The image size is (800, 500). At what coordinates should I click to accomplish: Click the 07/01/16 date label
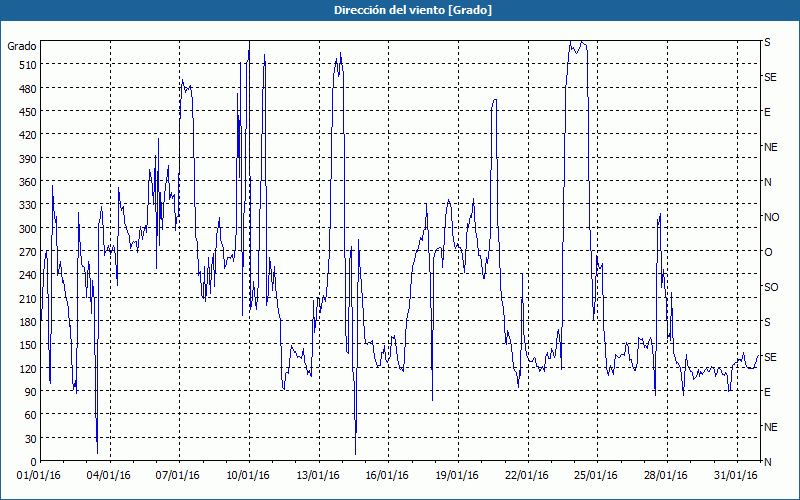(178, 476)
